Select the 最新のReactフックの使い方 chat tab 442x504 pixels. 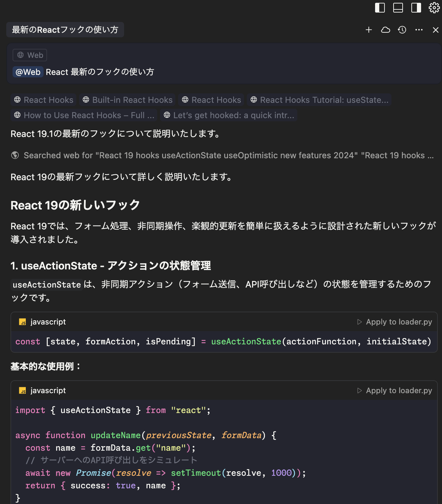coord(65,30)
